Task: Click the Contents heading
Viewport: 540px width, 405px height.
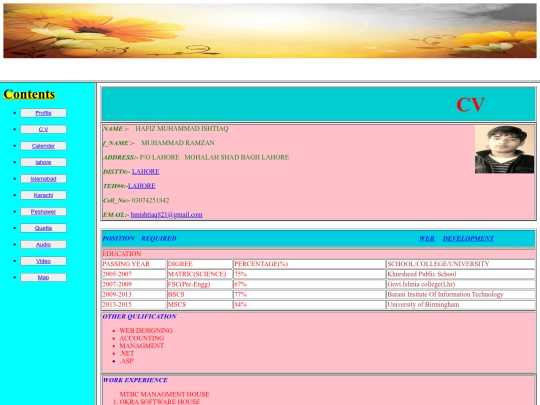Action: tap(29, 94)
